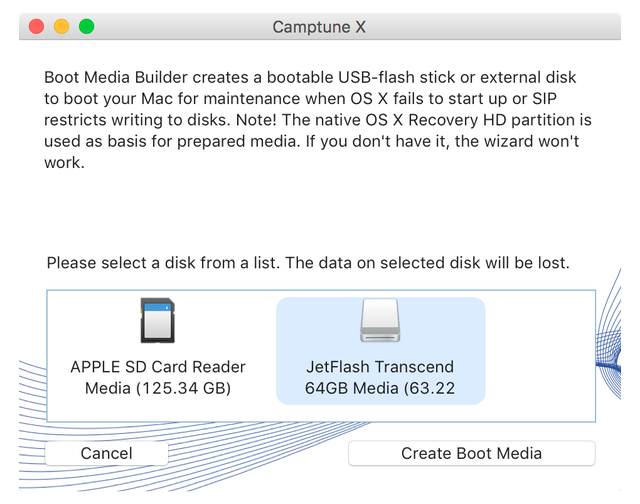Select the JetFlash Transcend drive icon

[380, 320]
